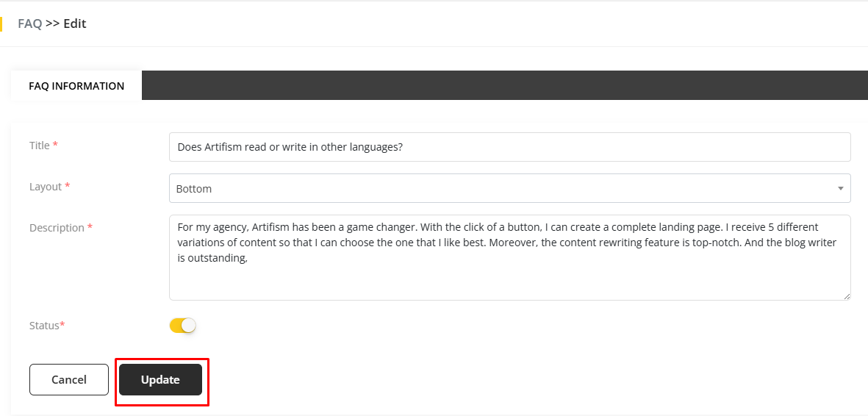Open the Layout dropdown showing Bottom
The height and width of the screenshot is (416, 868).
tap(500, 188)
